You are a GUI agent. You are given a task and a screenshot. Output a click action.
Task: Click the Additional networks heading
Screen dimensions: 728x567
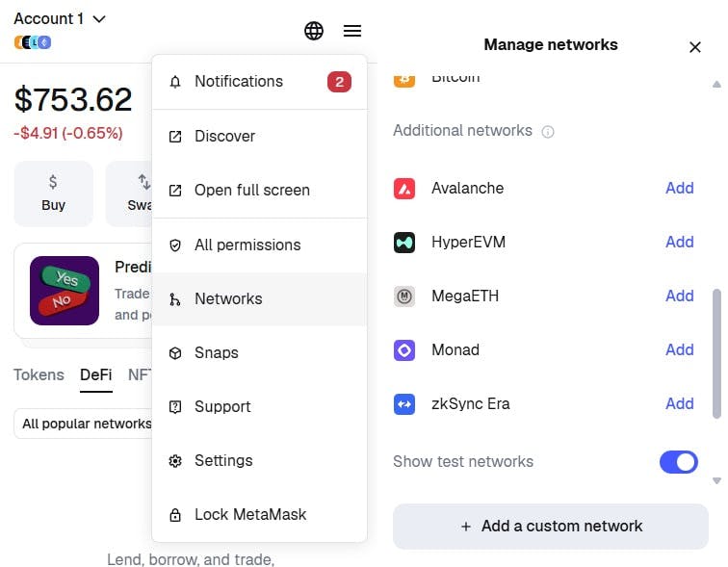(x=462, y=131)
